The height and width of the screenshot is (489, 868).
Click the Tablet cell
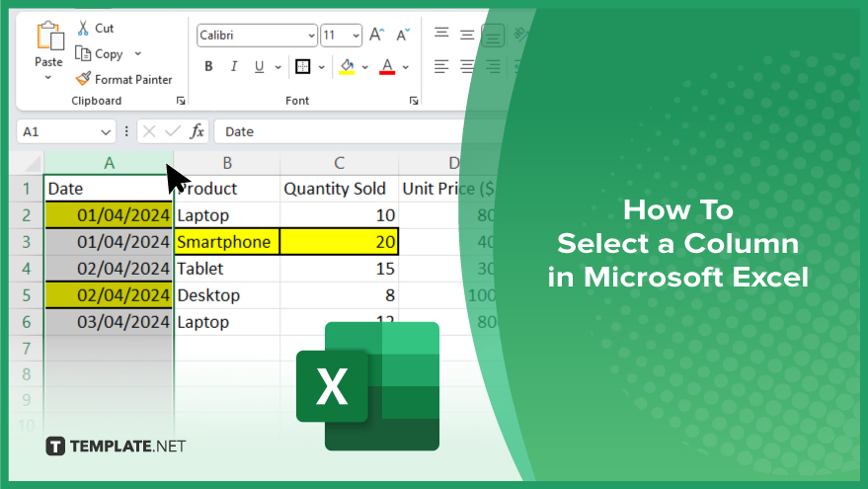(x=227, y=269)
